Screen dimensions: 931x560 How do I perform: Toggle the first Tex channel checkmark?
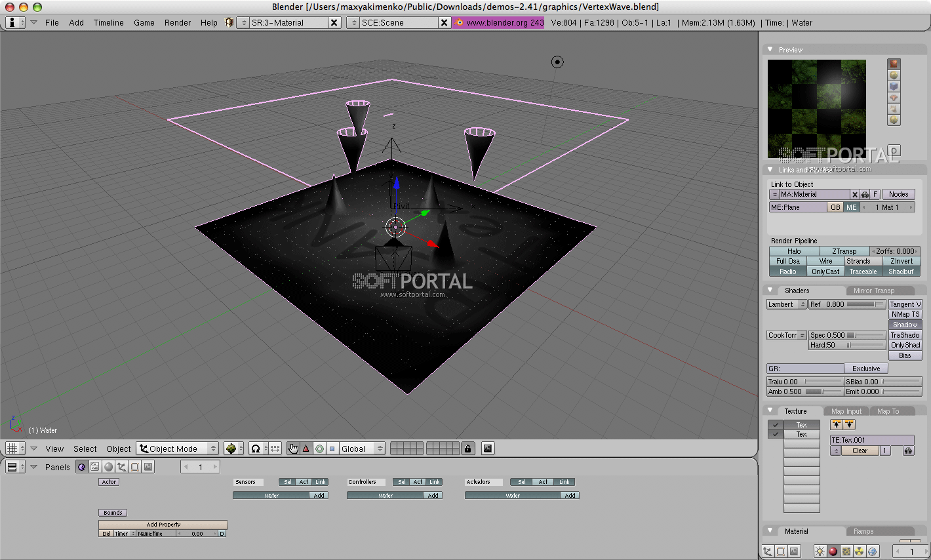[776, 425]
